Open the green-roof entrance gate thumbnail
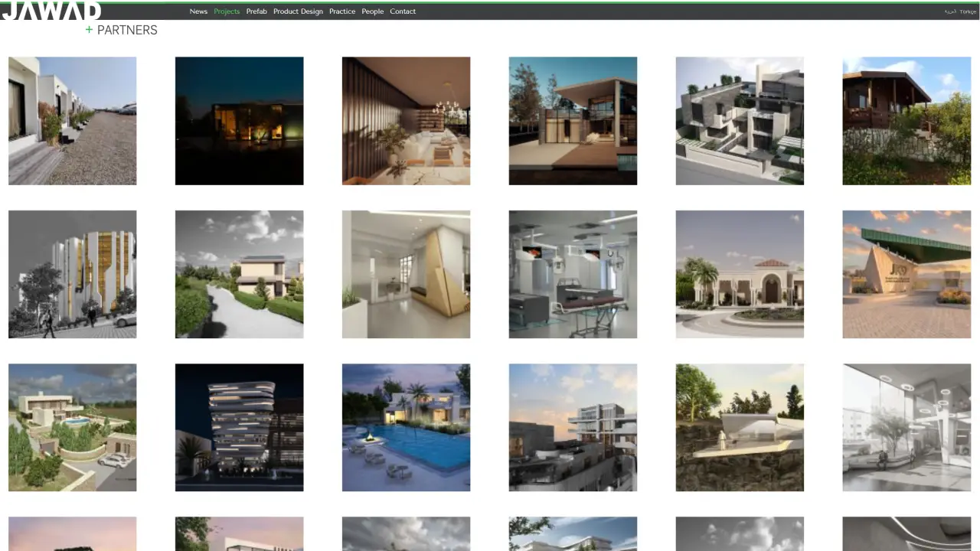The image size is (980, 551). tap(906, 274)
